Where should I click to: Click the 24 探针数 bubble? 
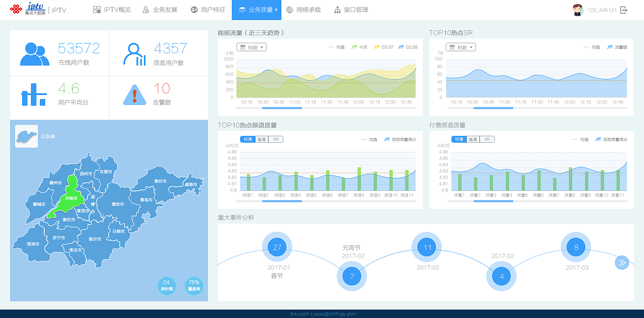coord(167,286)
